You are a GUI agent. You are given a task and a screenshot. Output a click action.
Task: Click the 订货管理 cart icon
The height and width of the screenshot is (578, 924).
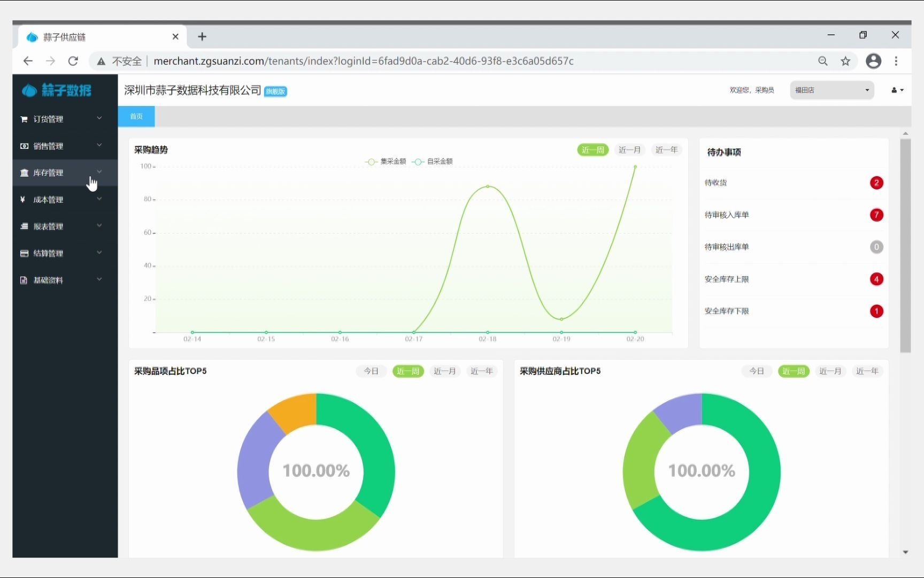tap(24, 119)
